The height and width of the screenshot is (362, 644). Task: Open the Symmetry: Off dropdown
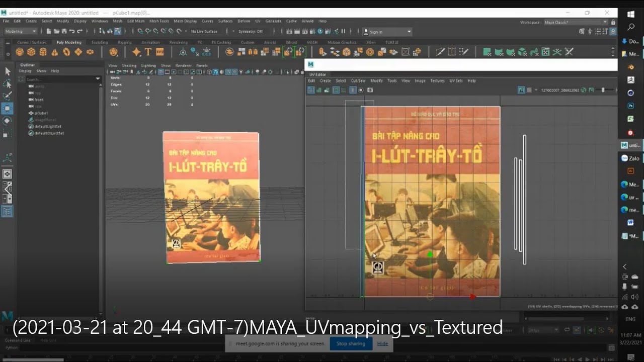pyautogui.click(x=250, y=31)
